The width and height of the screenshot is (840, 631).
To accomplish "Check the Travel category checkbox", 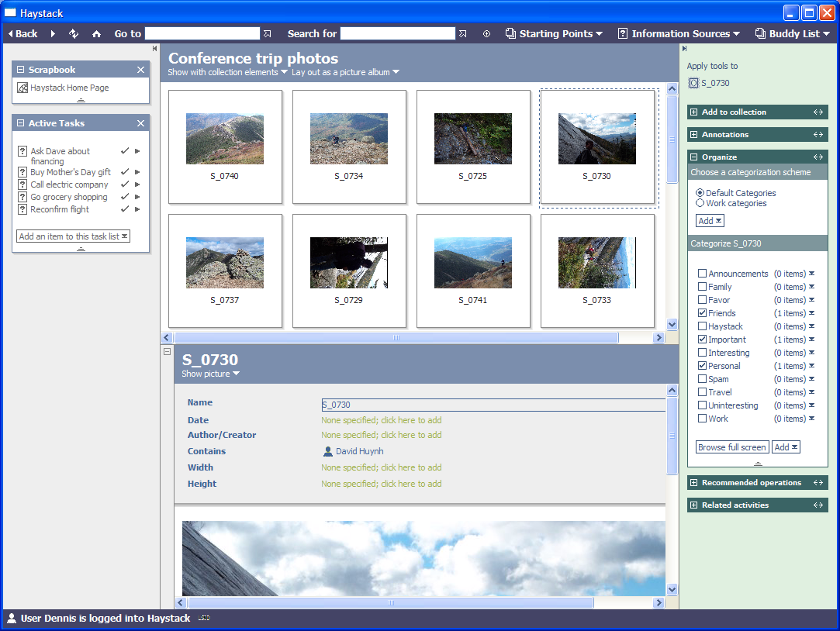I will tap(702, 392).
